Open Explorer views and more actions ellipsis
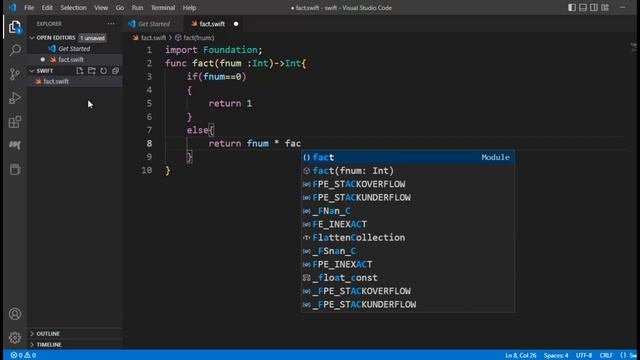 [x=111, y=24]
